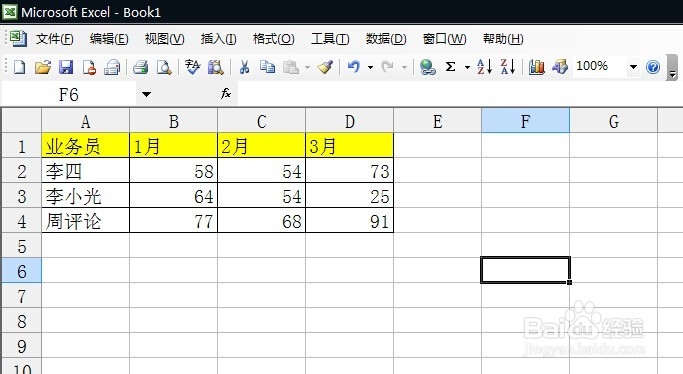Click into the formula bar input
This screenshot has width=683, height=374.
tap(460, 93)
